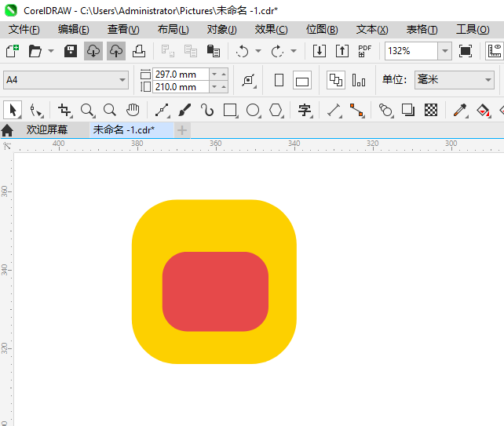Switch to the 欢迎屏幕 tab
This screenshot has height=426, width=504.
[x=47, y=129]
